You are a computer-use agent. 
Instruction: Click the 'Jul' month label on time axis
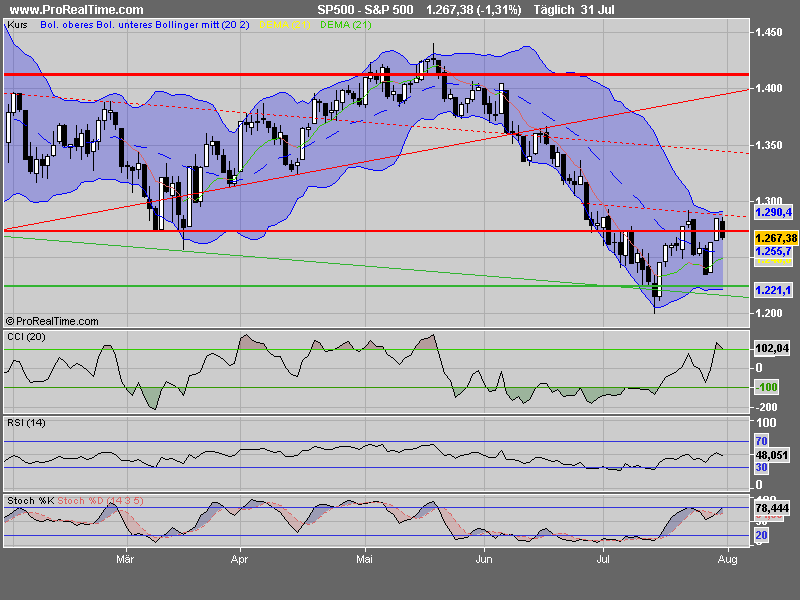coord(603,560)
